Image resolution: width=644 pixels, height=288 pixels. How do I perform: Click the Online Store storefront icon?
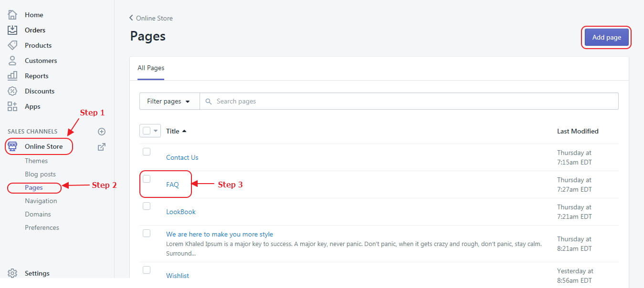13,146
